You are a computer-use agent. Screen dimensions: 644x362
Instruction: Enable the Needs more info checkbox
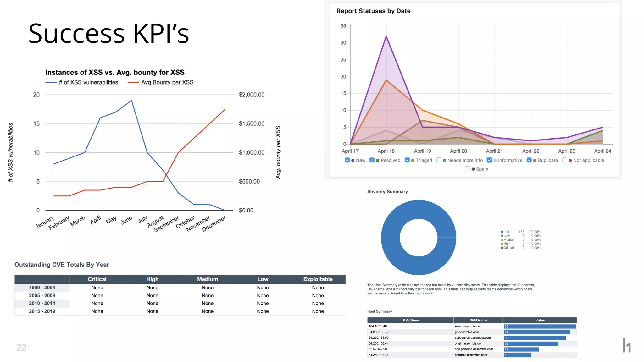[x=439, y=160]
